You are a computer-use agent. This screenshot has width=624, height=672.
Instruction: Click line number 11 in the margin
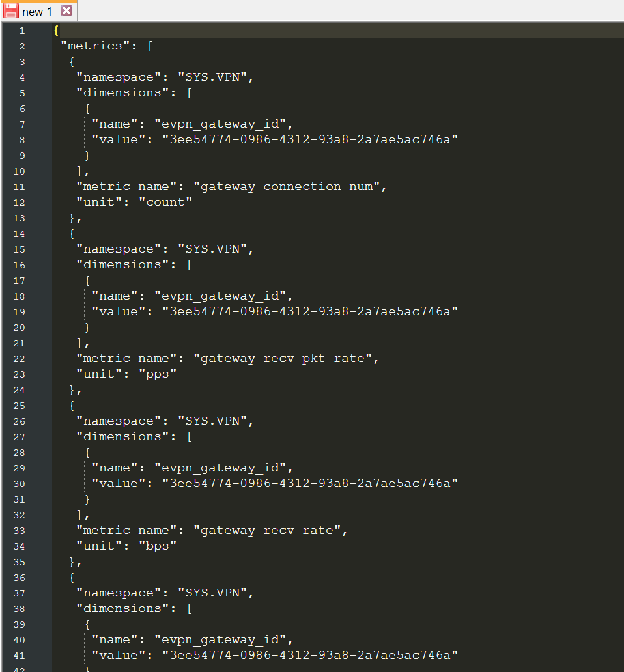coord(20,187)
